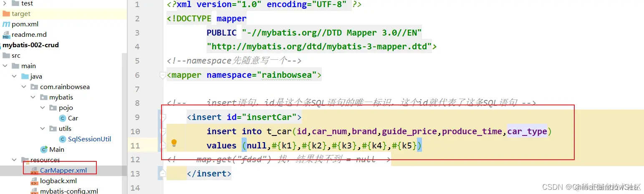Click the main folder icon

click(16, 66)
